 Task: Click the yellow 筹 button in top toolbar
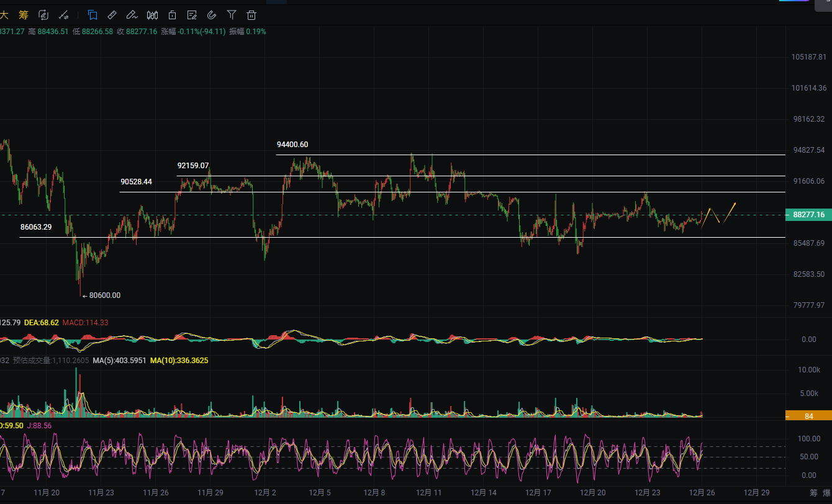[x=24, y=15]
